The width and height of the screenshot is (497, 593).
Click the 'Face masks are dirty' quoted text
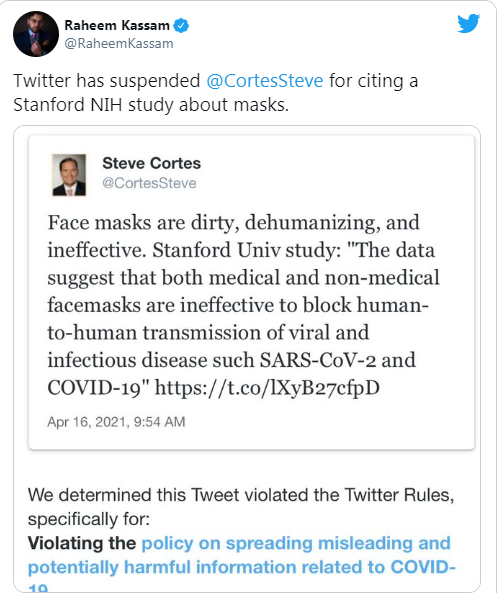coord(243,305)
